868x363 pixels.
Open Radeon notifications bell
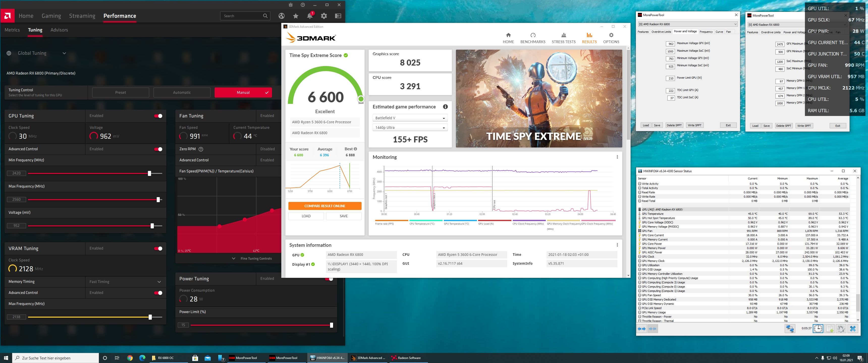point(310,16)
